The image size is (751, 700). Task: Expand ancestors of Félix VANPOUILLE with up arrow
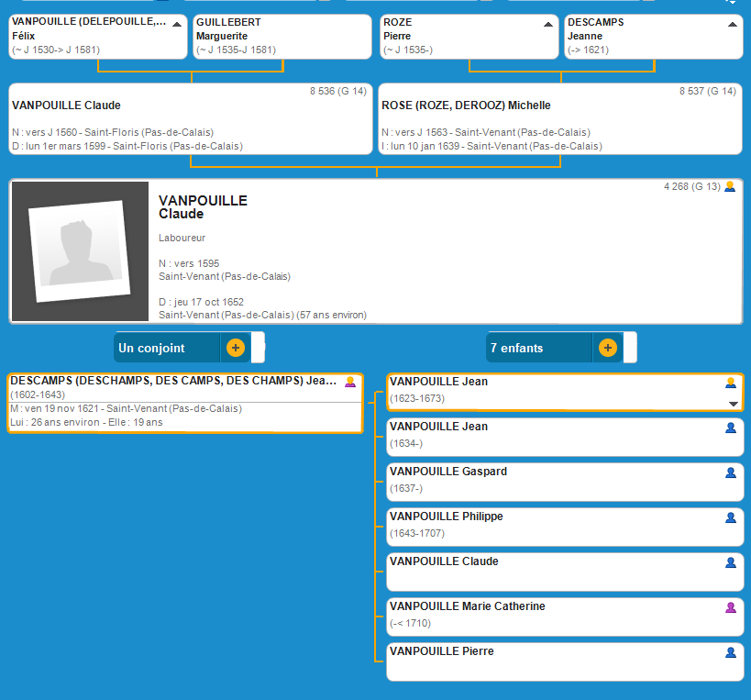177,25
